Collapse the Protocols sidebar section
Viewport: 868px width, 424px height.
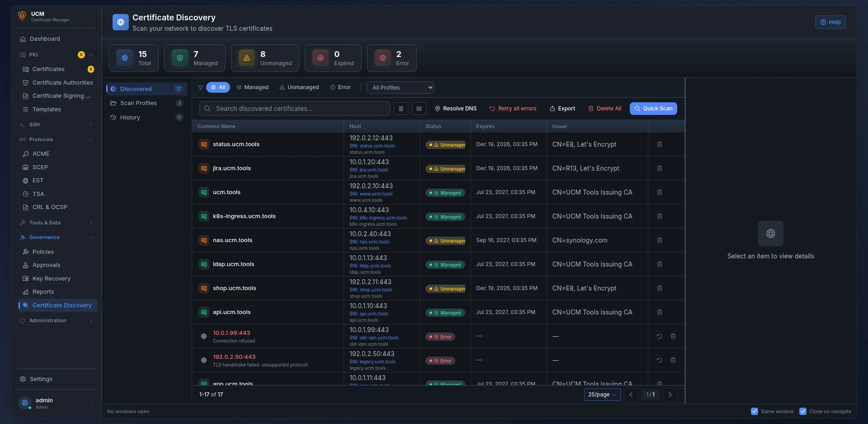tap(56, 139)
